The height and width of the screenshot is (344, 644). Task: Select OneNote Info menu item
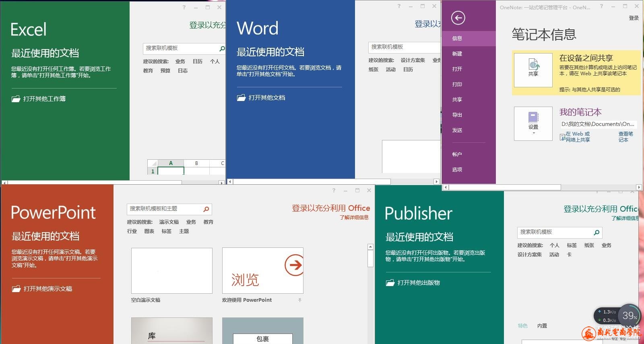[469, 38]
